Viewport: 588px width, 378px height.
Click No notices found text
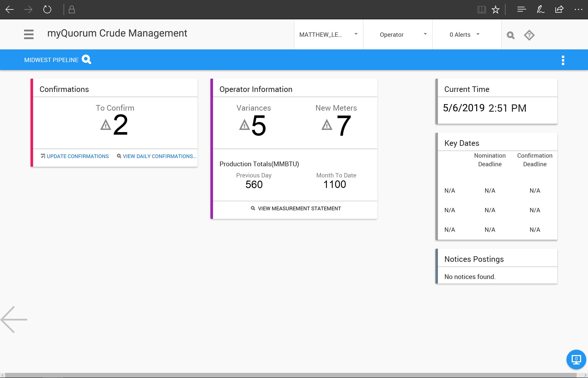click(x=470, y=277)
